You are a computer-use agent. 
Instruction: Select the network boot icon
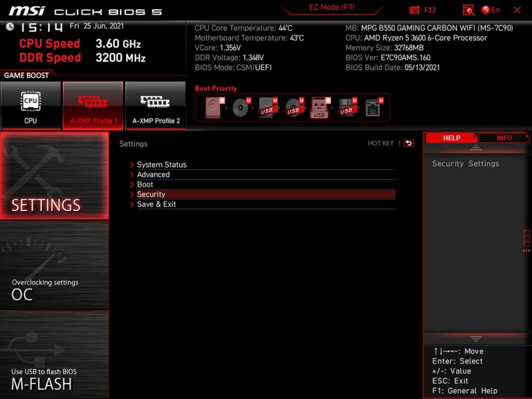point(374,108)
